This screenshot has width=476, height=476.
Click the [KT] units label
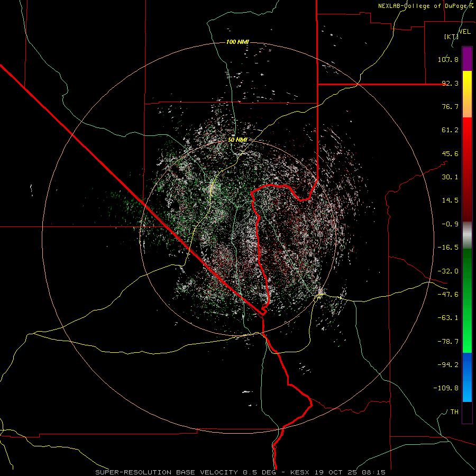tap(451, 36)
